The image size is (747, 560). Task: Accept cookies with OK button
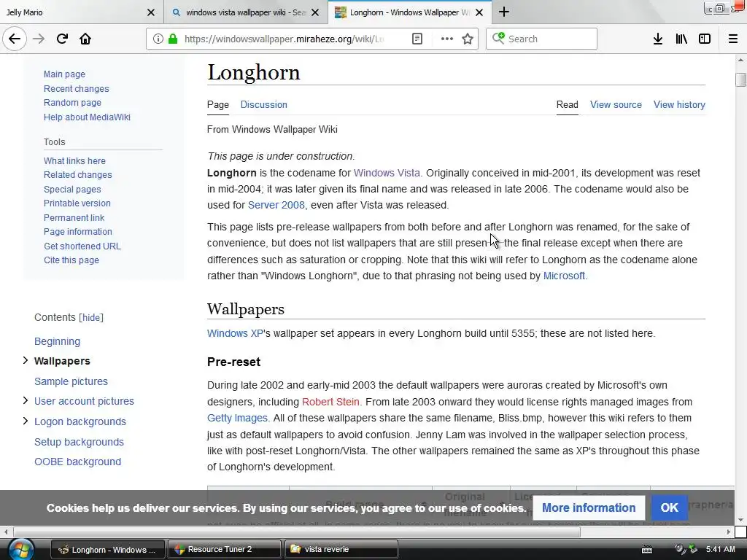[x=669, y=507]
